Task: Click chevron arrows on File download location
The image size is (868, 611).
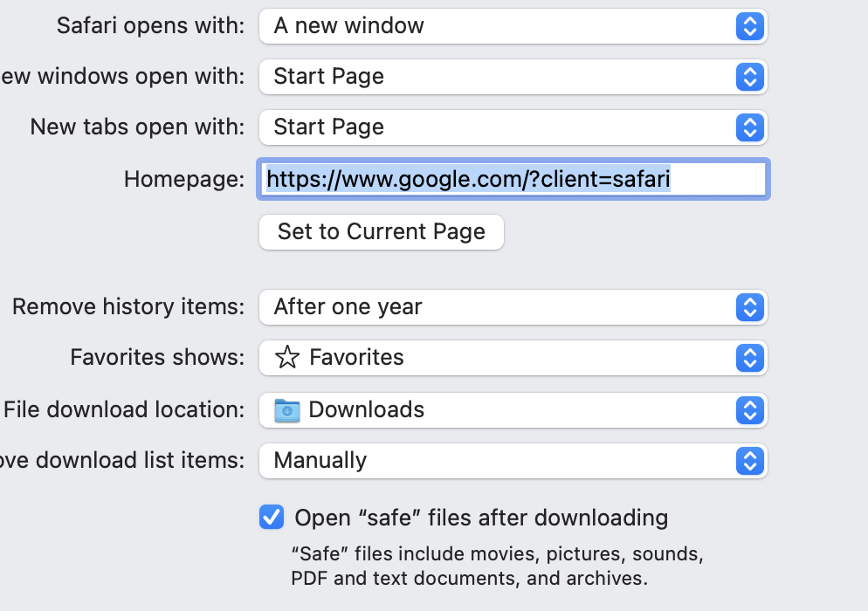Action: [x=749, y=410]
